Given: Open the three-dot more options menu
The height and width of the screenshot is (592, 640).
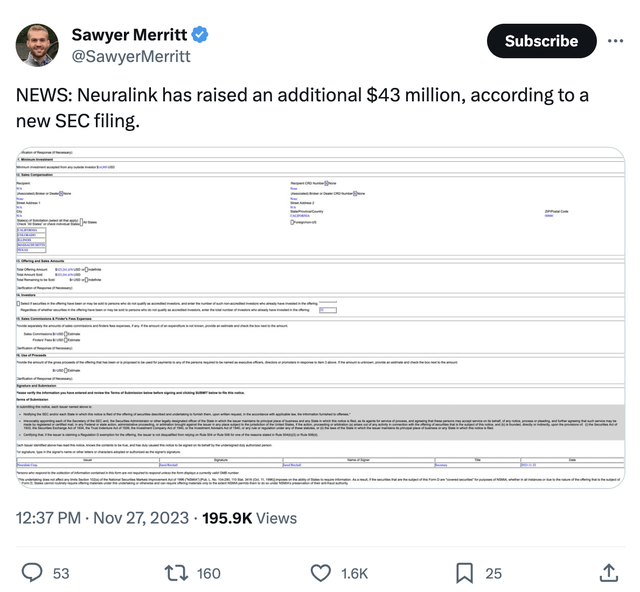Looking at the screenshot, I should pyautogui.click(x=616, y=41).
